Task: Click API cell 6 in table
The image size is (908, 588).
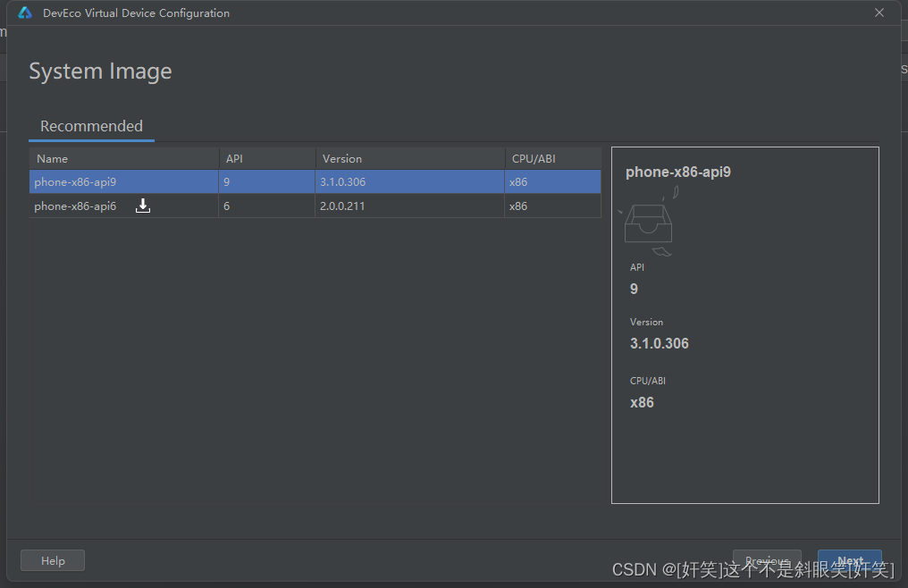Action: point(267,206)
